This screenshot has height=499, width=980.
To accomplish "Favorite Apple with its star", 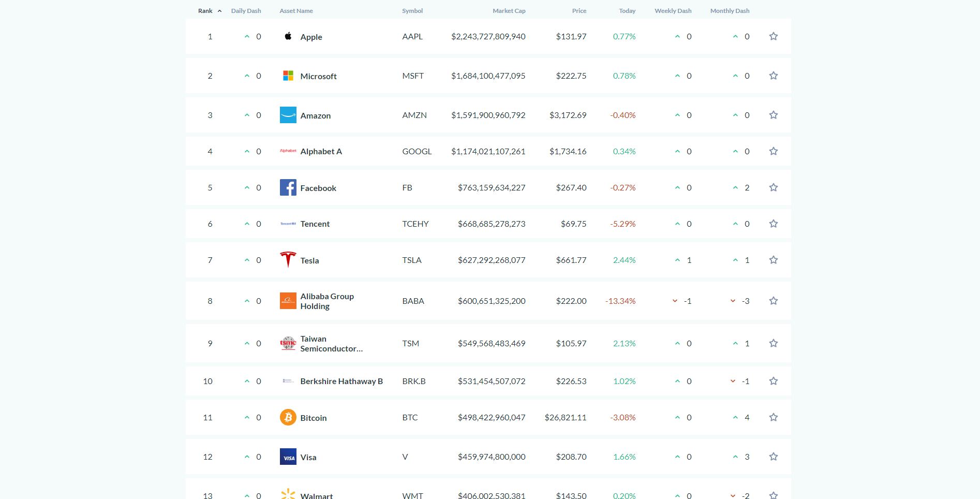I will 774,36.
